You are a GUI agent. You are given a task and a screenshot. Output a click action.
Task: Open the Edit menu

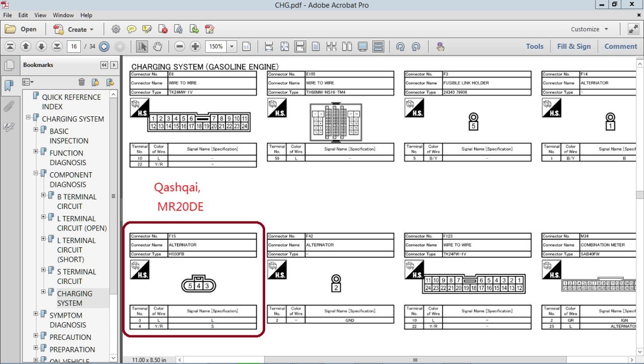23,15
